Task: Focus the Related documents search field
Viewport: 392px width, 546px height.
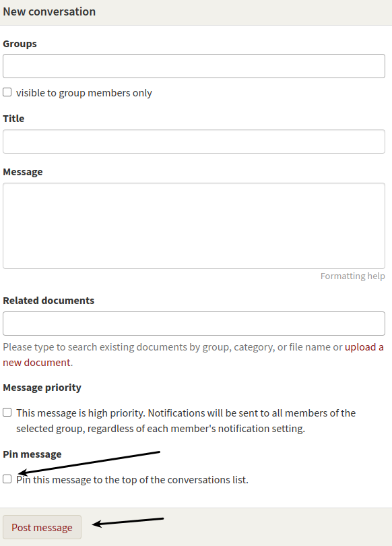Action: tap(194, 324)
